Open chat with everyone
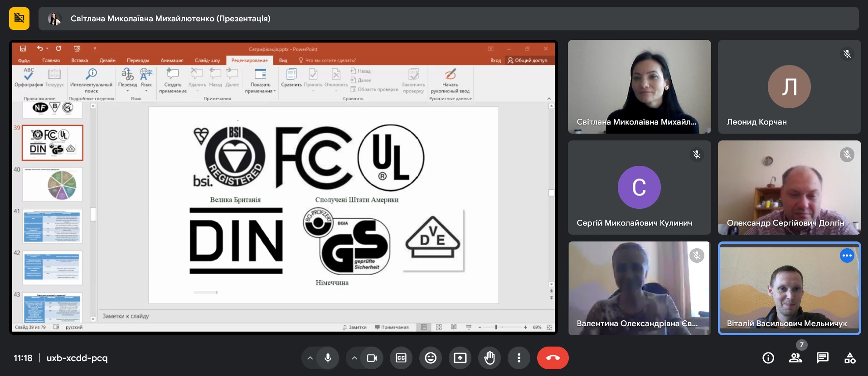This screenshot has width=868, height=376. coord(823,358)
